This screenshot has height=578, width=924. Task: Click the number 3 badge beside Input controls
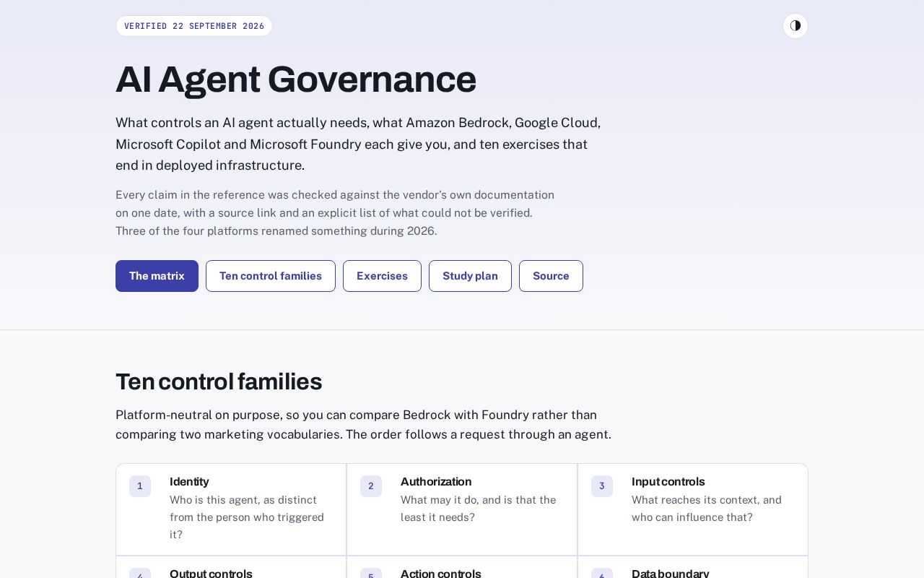tap(602, 486)
